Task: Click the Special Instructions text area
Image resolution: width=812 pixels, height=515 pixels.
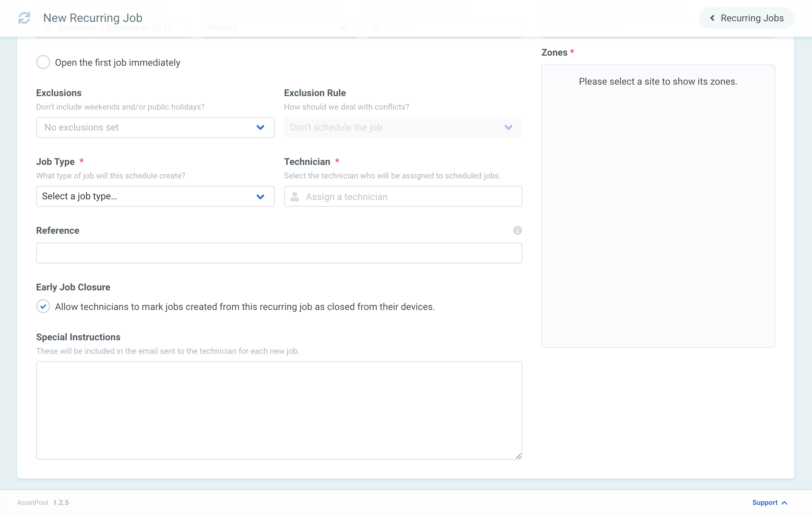Action: [x=279, y=410]
